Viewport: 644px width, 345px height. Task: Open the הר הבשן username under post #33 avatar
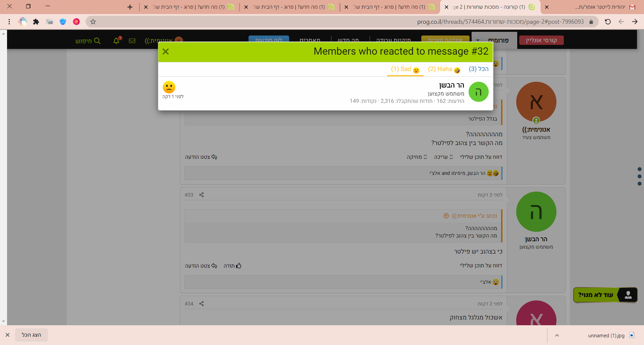coord(536,239)
